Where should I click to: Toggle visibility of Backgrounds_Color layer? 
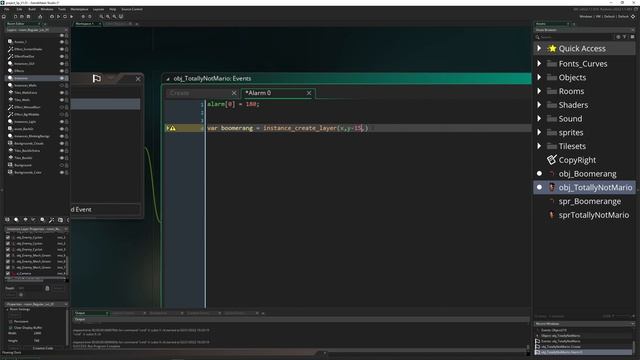point(62,172)
